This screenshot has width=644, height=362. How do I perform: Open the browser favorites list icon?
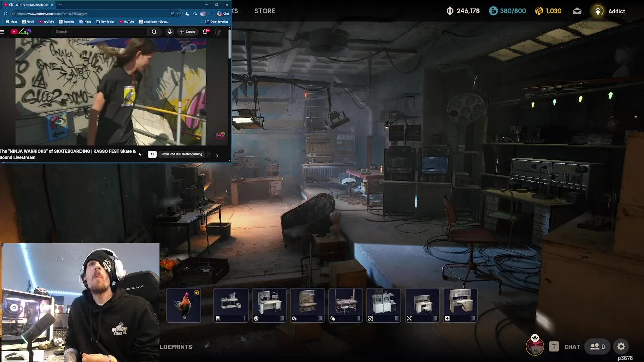coord(195,14)
